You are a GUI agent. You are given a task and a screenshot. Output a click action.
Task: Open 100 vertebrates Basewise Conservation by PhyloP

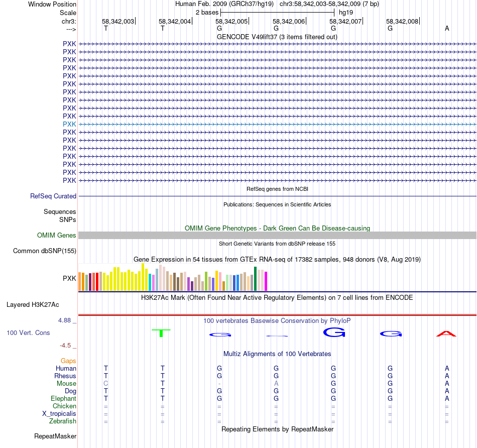[277, 321]
